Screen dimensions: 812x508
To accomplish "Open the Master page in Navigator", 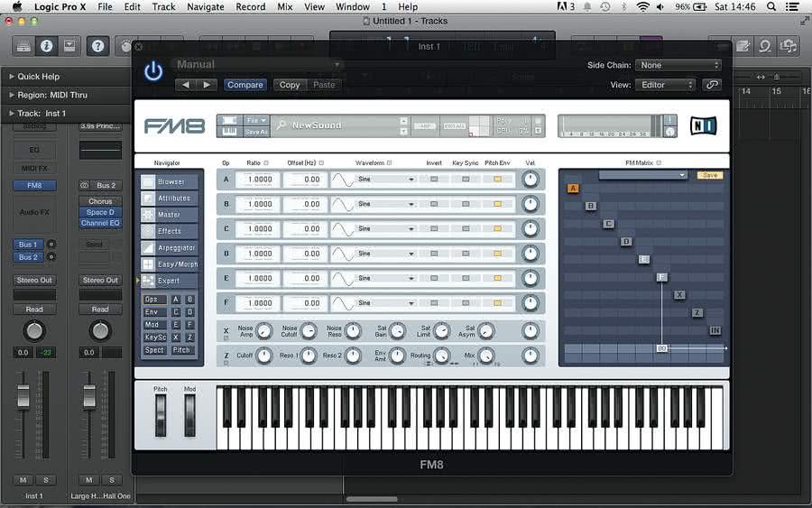I will click(x=170, y=215).
